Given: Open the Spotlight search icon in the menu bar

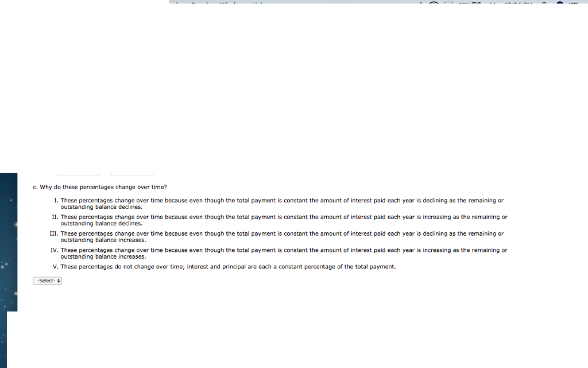Looking at the screenshot, I should pos(544,2).
